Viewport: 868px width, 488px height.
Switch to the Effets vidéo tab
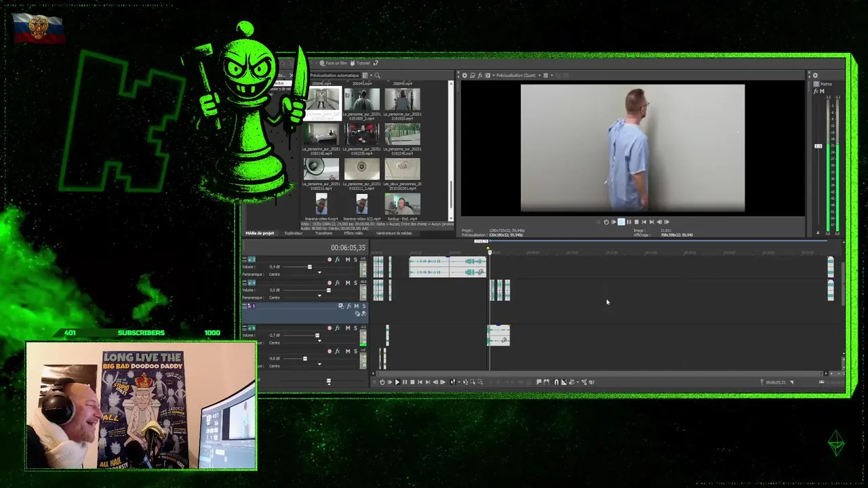point(353,233)
